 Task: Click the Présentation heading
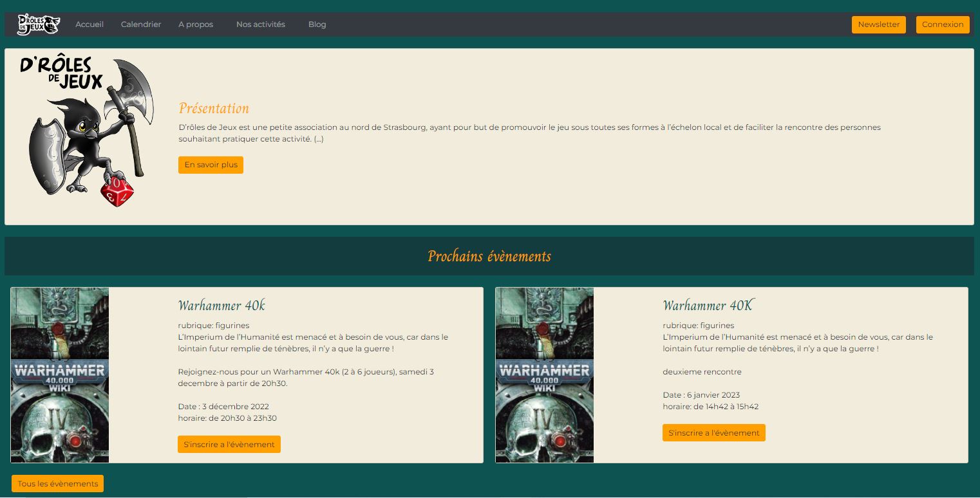click(x=214, y=108)
